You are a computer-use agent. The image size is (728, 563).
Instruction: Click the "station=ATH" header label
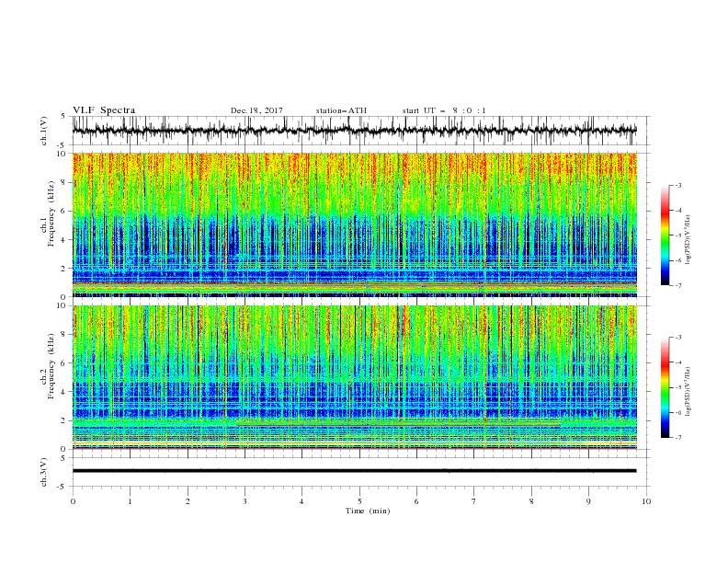pyautogui.click(x=341, y=110)
